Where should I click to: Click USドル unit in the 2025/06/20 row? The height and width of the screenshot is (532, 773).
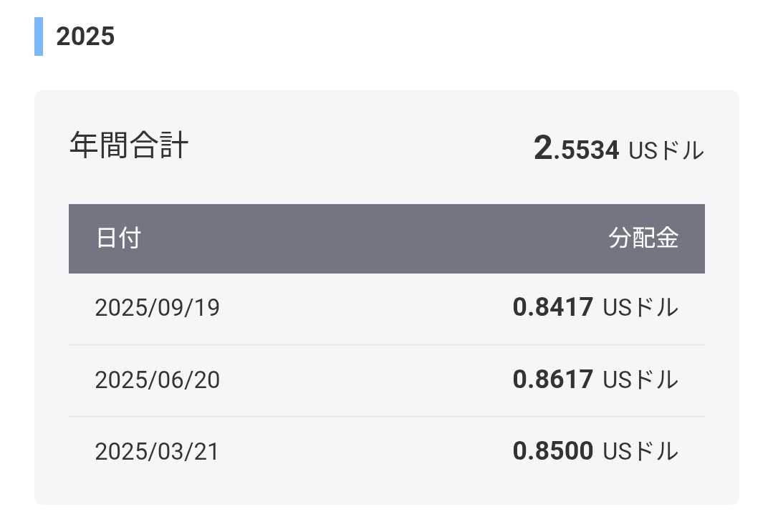(640, 379)
